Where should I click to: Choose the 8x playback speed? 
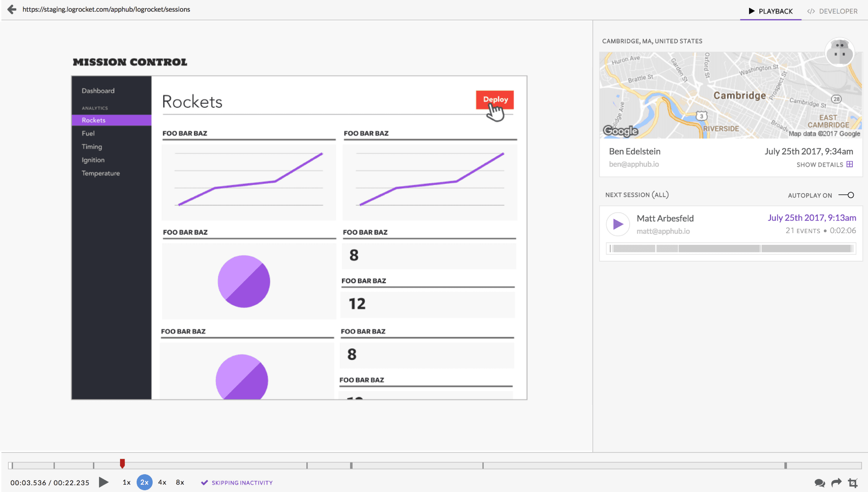coord(180,482)
